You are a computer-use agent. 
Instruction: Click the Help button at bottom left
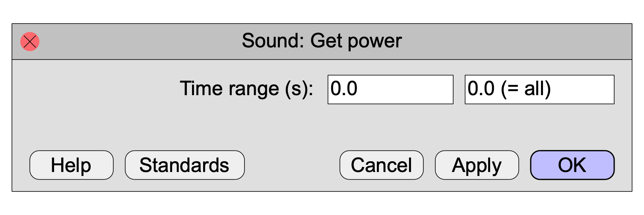(72, 165)
